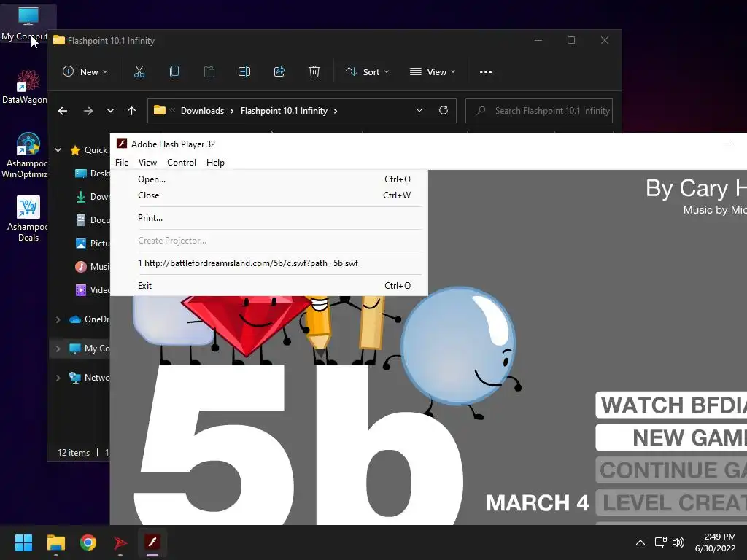Open recent file battlefordreamisland 5b.swf
Viewport: 747px width, 560px height.
click(269, 262)
